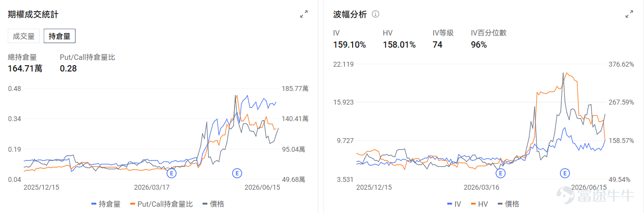Click the 22.119 axis label
The width and height of the screenshot is (644, 213).
[x=342, y=64]
